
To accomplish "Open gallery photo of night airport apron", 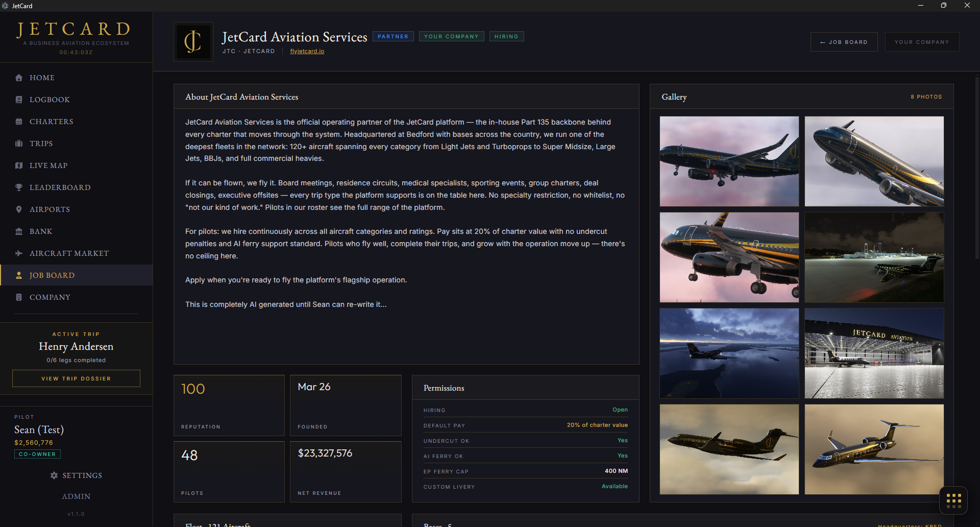I will 874,257.
